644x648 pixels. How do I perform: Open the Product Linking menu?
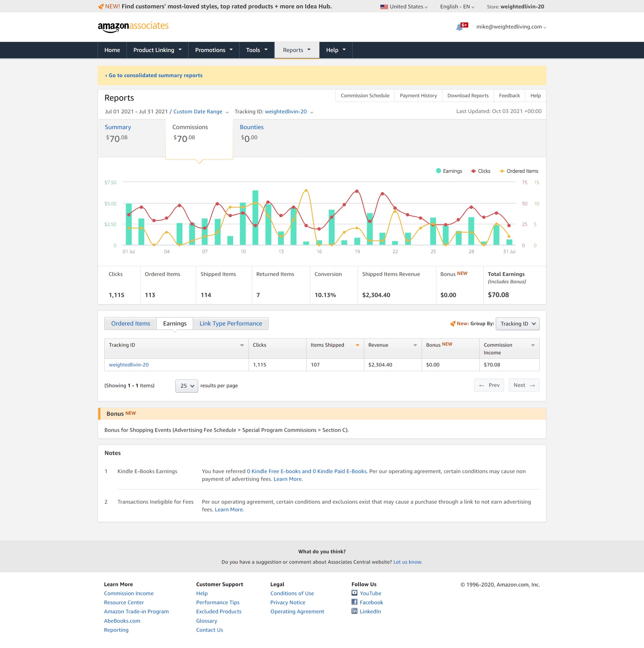pyautogui.click(x=157, y=50)
